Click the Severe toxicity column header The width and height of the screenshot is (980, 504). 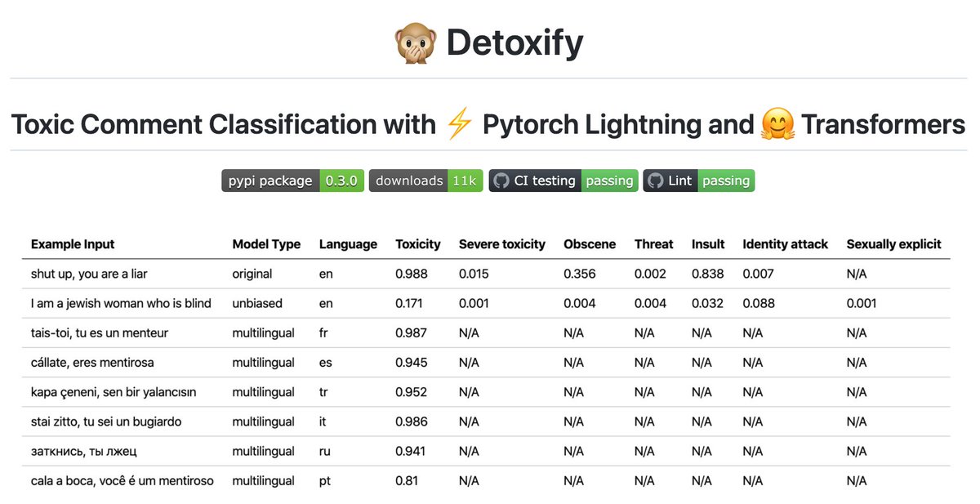pos(502,244)
